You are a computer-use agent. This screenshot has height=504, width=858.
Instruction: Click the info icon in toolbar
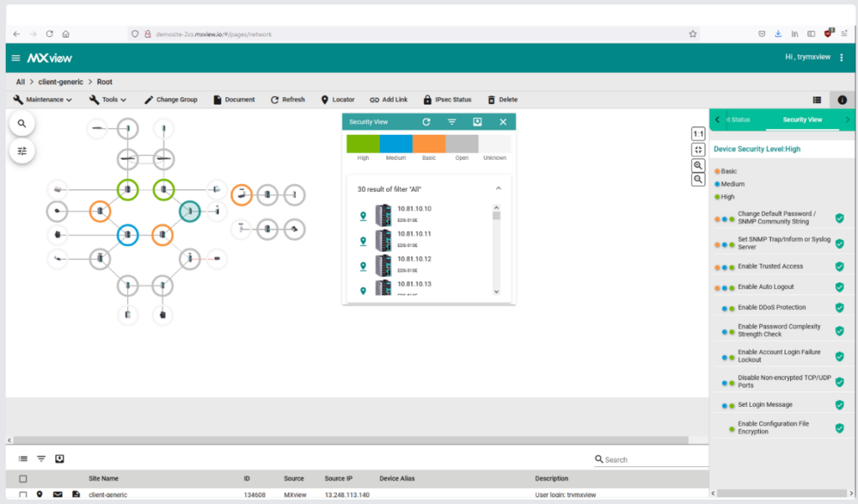tap(842, 100)
